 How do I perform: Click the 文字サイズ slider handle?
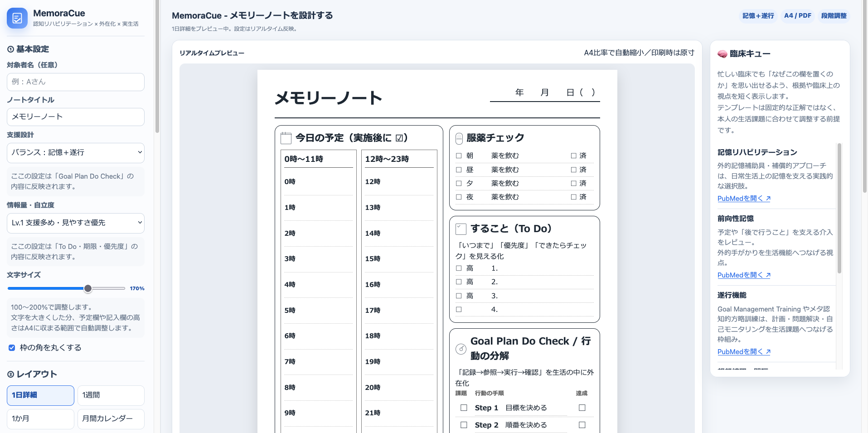88,288
